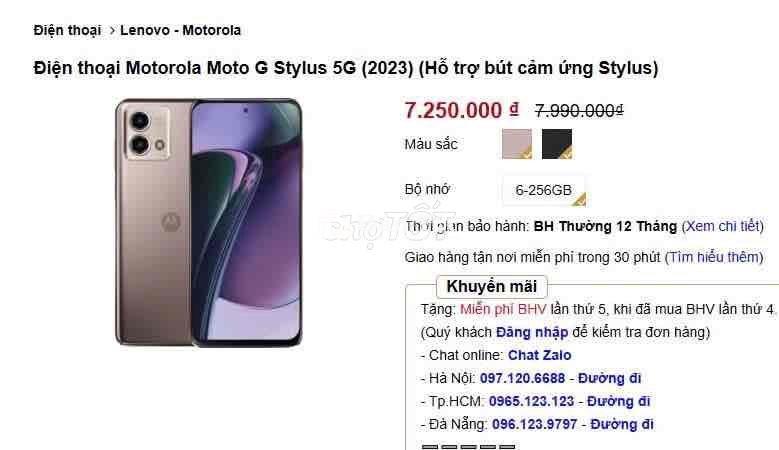Select the rose gold color swatch
Viewport: 779px width, 450px height.
pos(517,144)
